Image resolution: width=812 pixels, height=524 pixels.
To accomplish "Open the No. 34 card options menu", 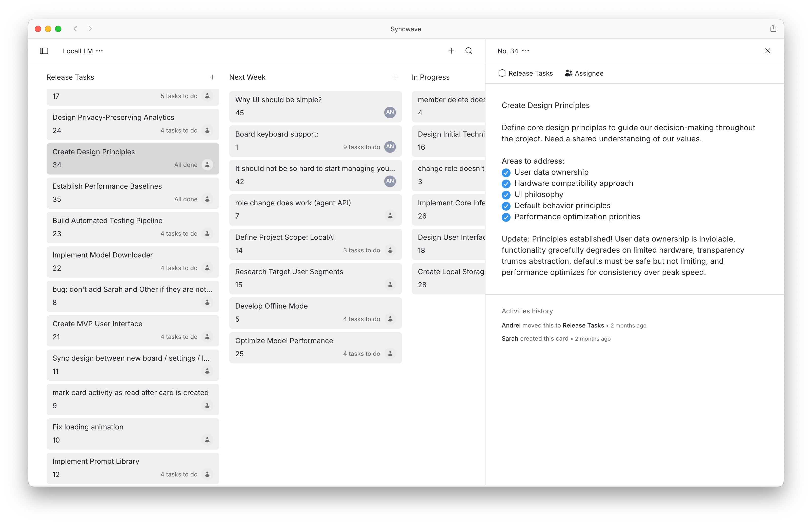I will [x=526, y=51].
